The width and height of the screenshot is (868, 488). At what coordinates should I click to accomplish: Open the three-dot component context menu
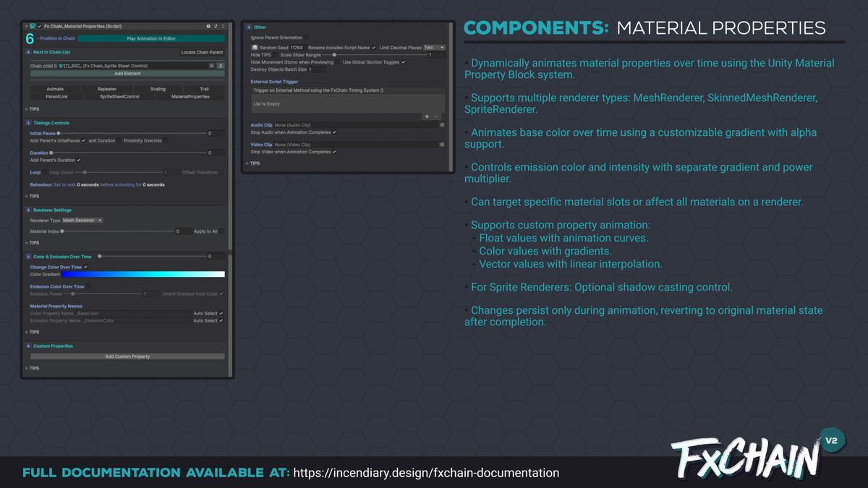point(223,26)
